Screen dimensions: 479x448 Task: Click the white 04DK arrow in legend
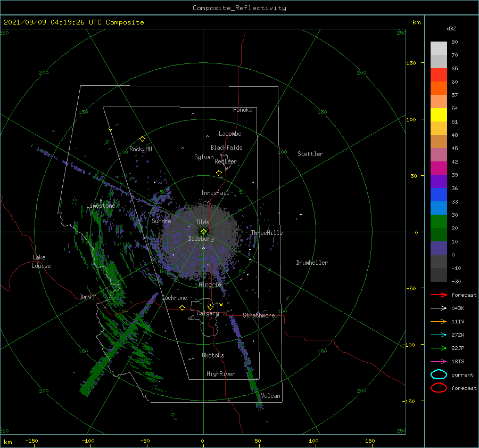click(439, 308)
